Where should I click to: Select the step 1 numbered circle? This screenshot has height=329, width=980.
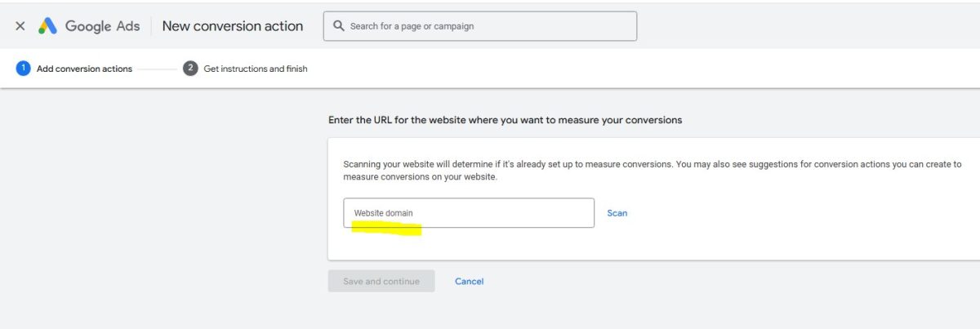pos(23,69)
